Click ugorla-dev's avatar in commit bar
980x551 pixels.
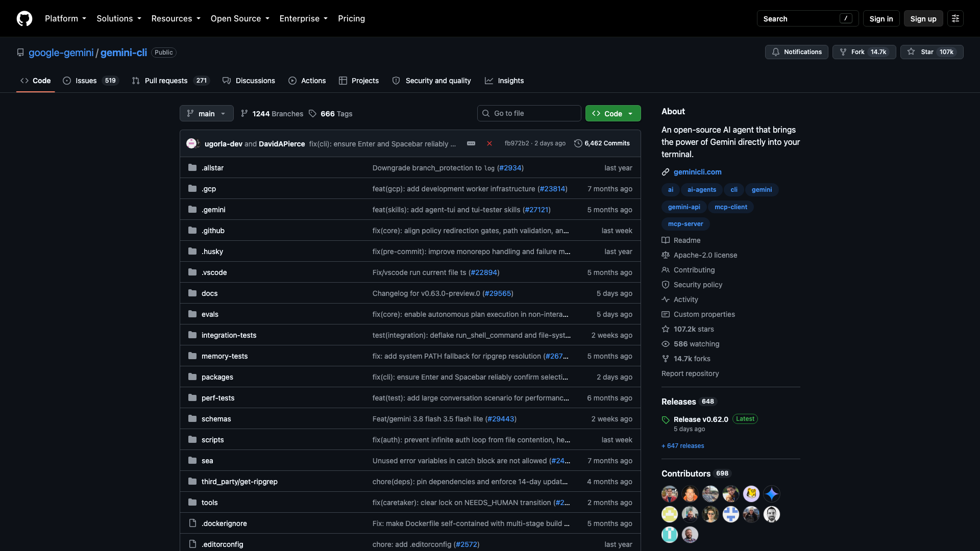(191, 143)
